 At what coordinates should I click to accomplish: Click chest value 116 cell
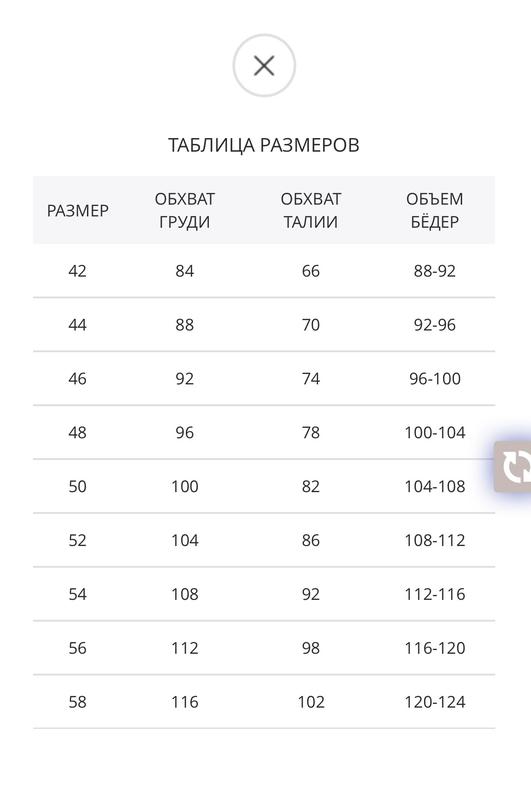coord(185,702)
